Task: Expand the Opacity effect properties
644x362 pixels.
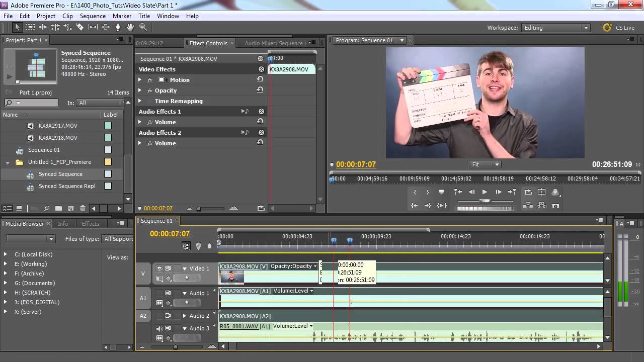Action: 140,90
